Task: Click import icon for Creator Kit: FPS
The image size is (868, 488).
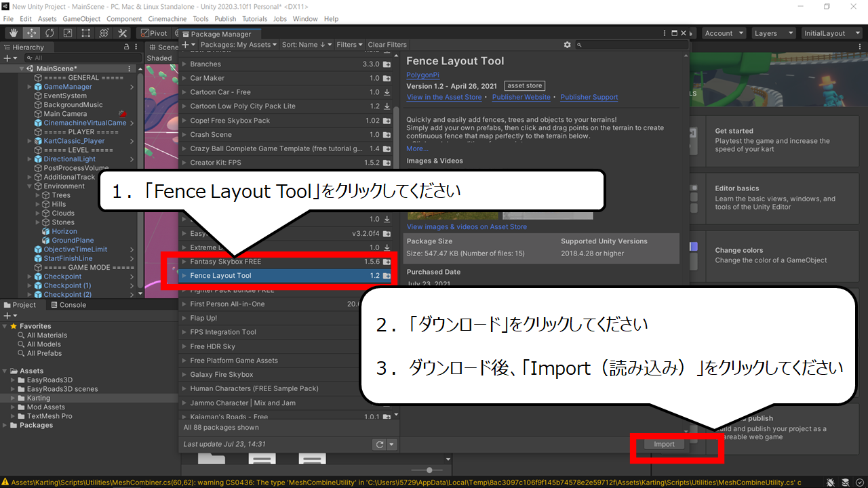Action: (387, 163)
